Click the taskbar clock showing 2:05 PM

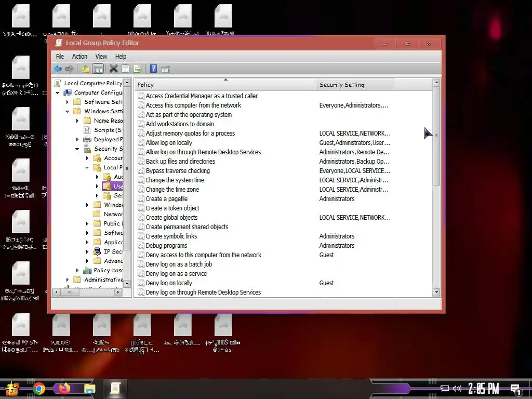(x=484, y=389)
